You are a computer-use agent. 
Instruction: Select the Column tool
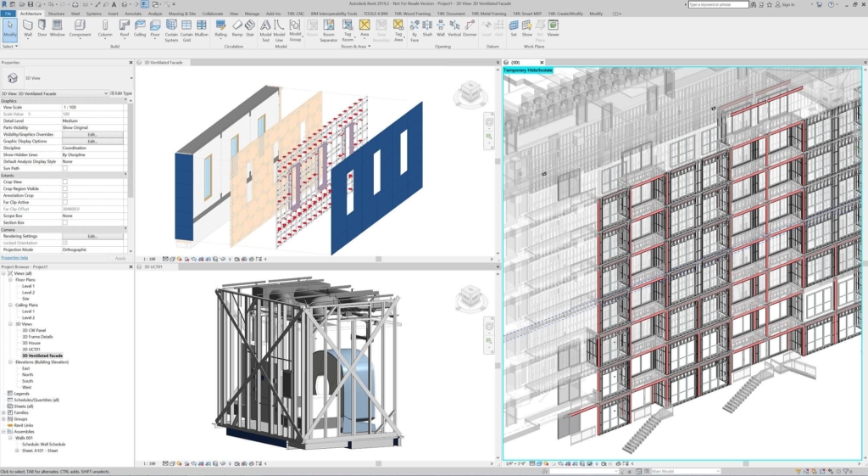point(105,28)
